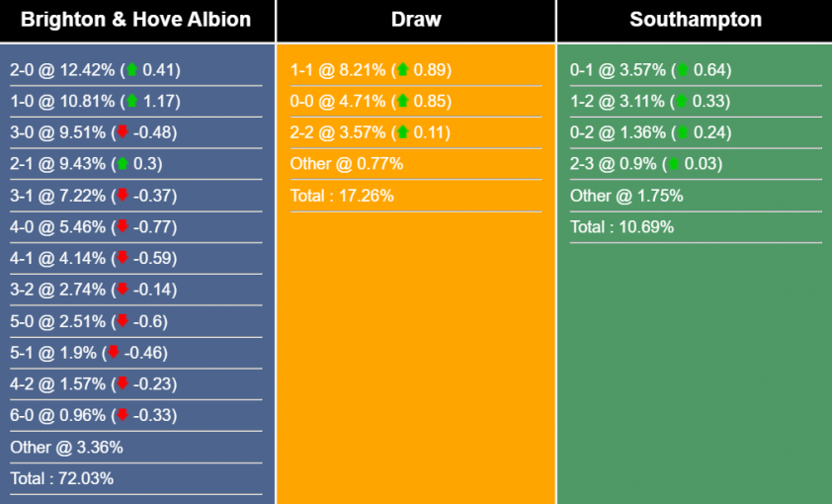Viewport: 832px width, 504px height.
Task: Select the Southampton column header
Action: coord(696,20)
